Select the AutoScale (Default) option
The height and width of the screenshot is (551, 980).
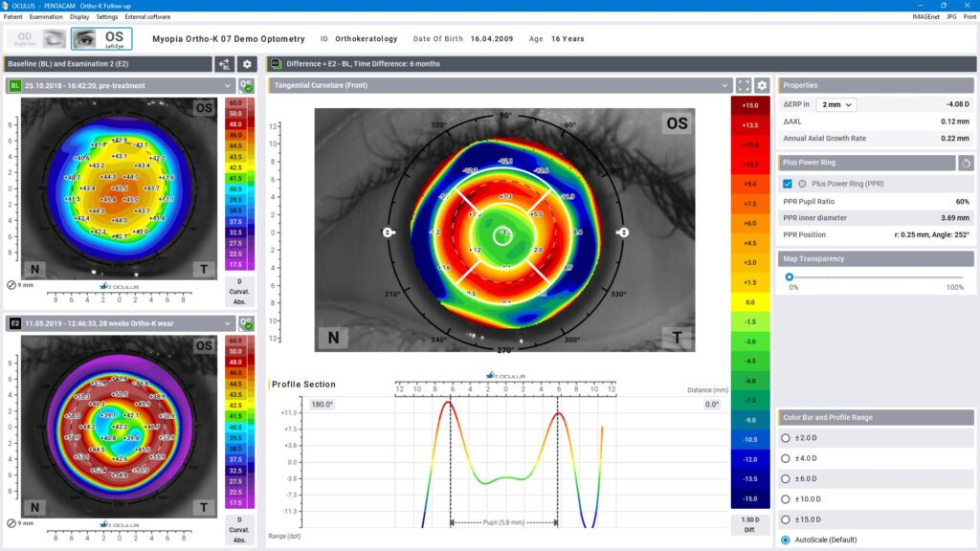(786, 540)
